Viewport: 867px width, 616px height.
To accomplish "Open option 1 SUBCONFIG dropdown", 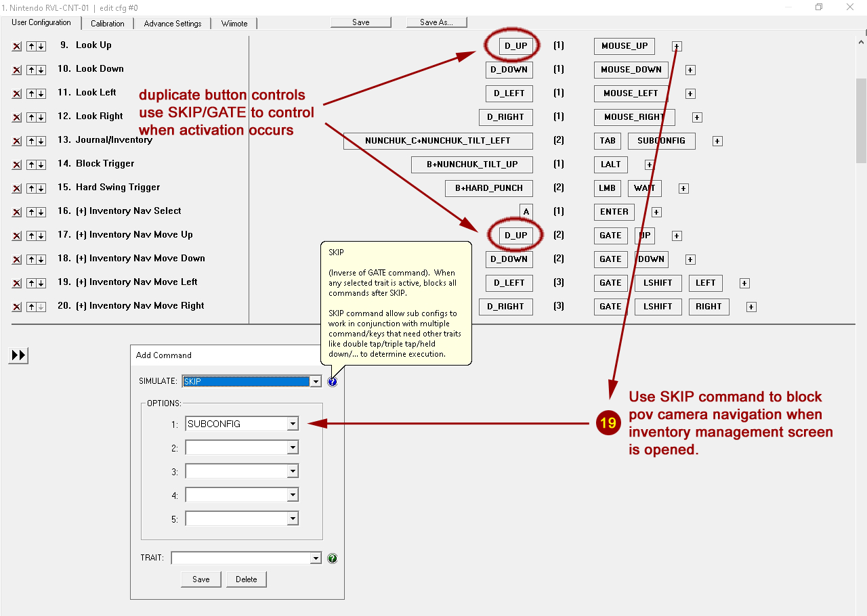I will point(293,424).
